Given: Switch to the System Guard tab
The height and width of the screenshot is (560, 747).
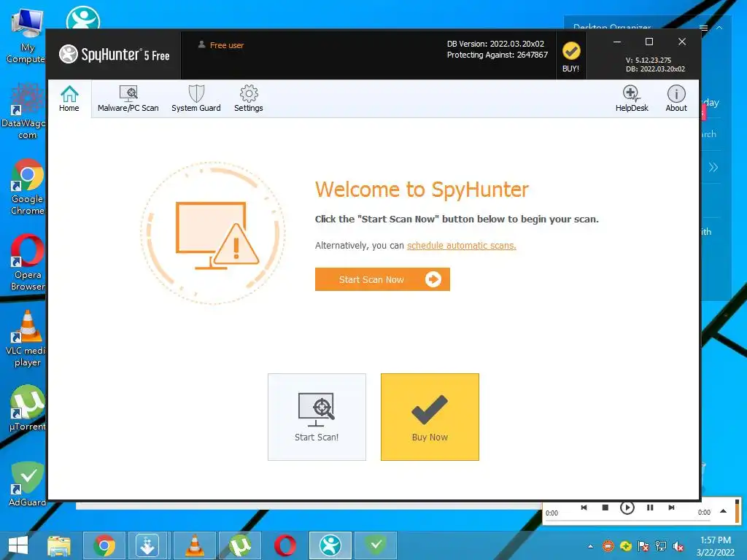Looking at the screenshot, I should [x=196, y=98].
